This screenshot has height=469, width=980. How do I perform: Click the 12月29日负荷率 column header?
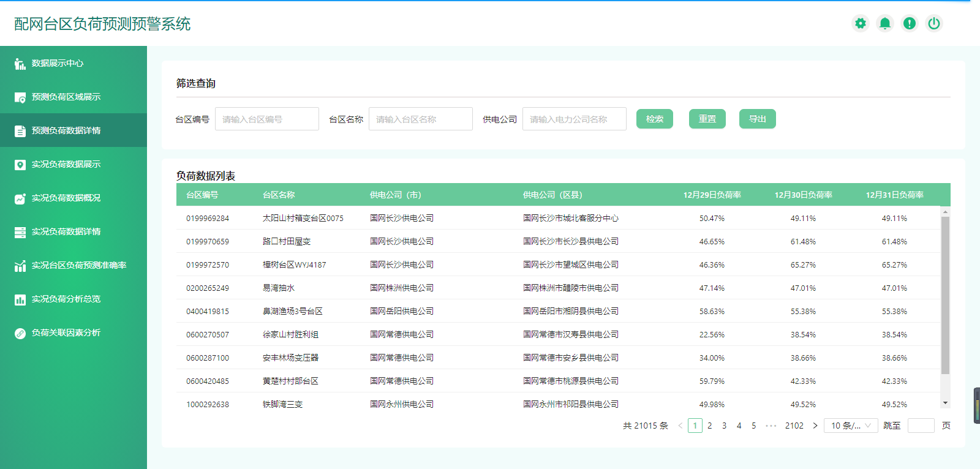click(x=712, y=195)
